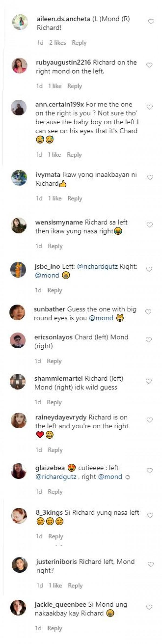Toggle like on raineydayevrydy's comment

click(x=150, y=420)
